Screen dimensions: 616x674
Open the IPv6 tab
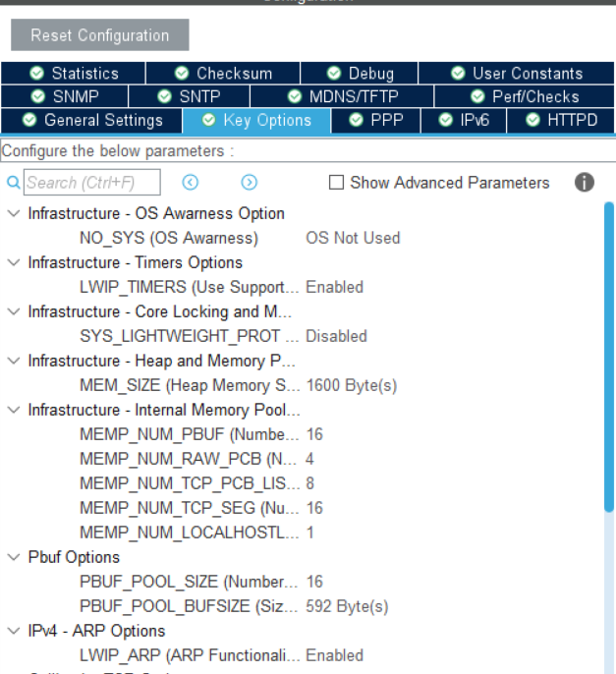pos(464,120)
